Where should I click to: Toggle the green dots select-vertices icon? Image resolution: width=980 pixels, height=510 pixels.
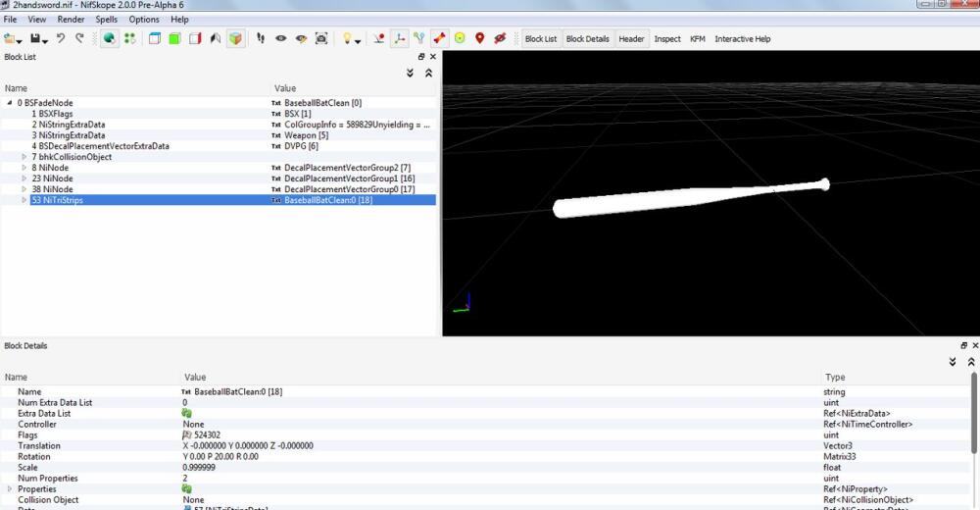(x=130, y=39)
